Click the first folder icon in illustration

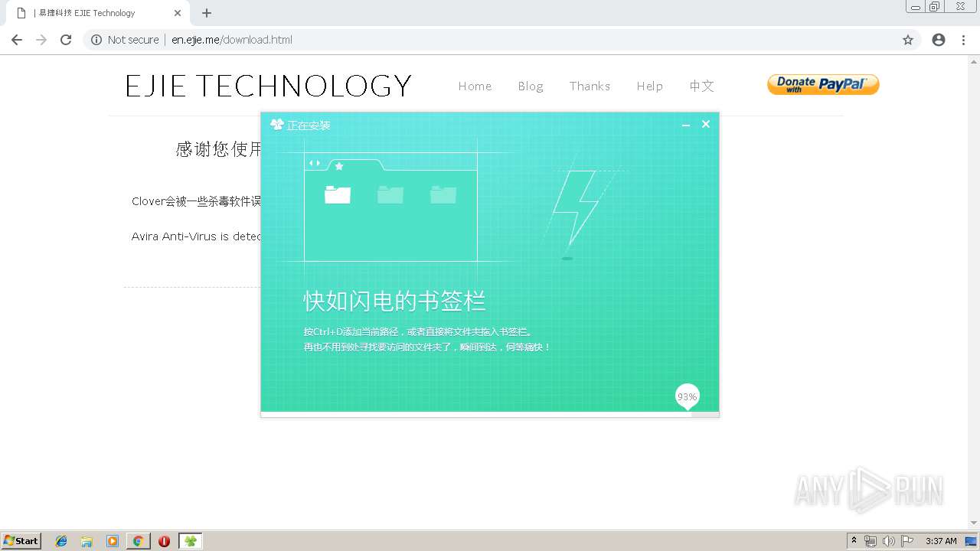(338, 194)
